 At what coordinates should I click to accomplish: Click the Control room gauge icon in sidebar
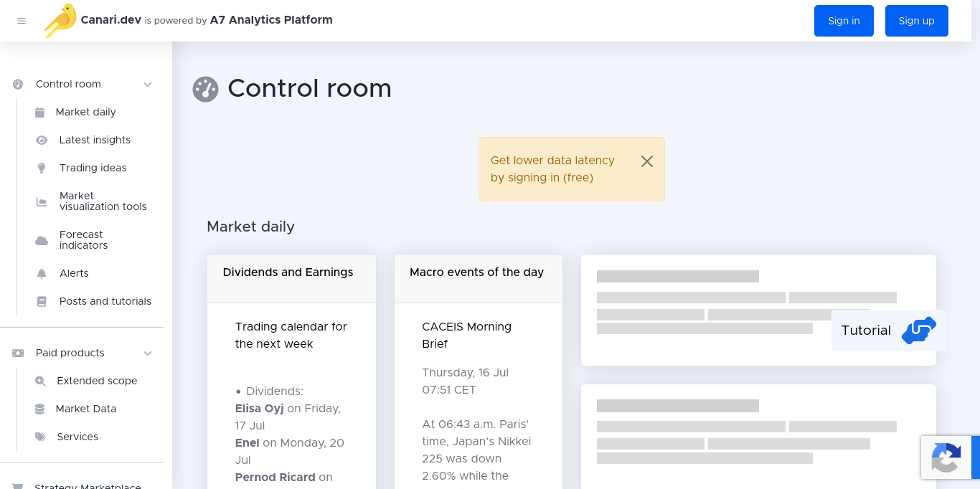[18, 84]
